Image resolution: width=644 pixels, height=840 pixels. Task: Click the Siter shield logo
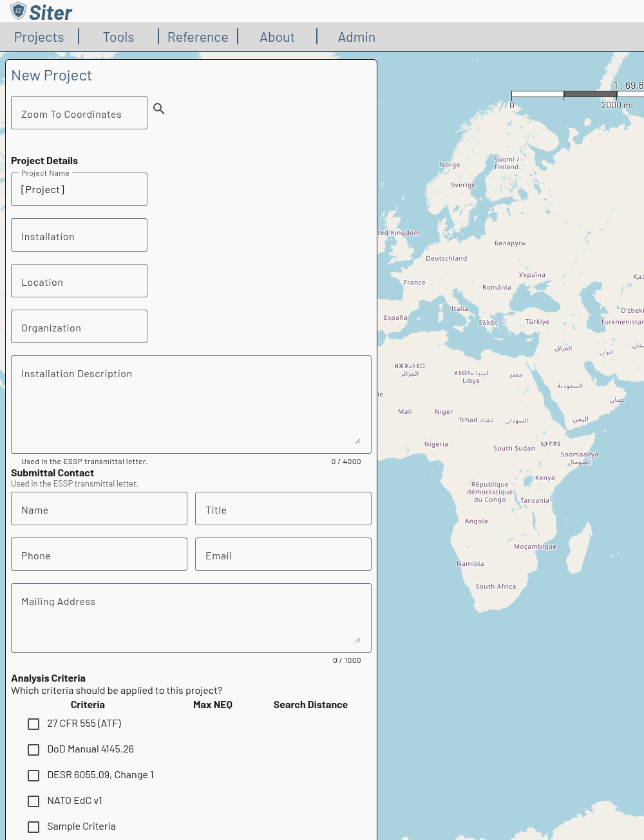coord(18,11)
